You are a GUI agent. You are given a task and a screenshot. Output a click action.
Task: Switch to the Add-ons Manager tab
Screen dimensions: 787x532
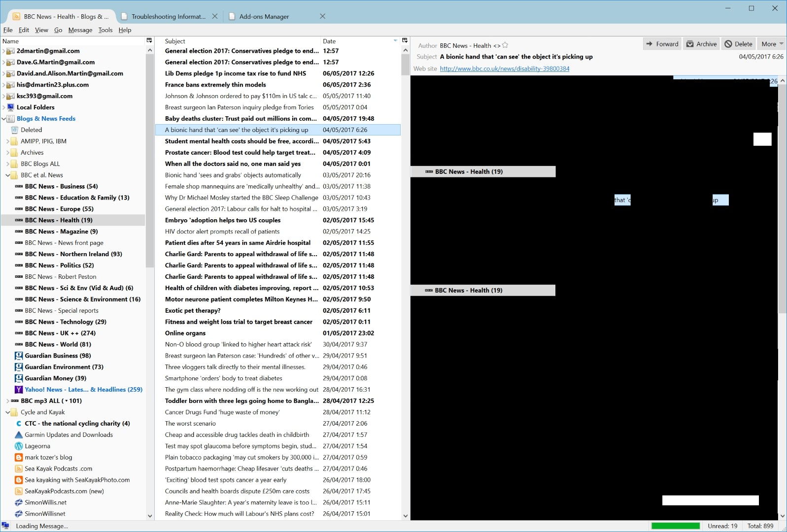[x=264, y=16]
